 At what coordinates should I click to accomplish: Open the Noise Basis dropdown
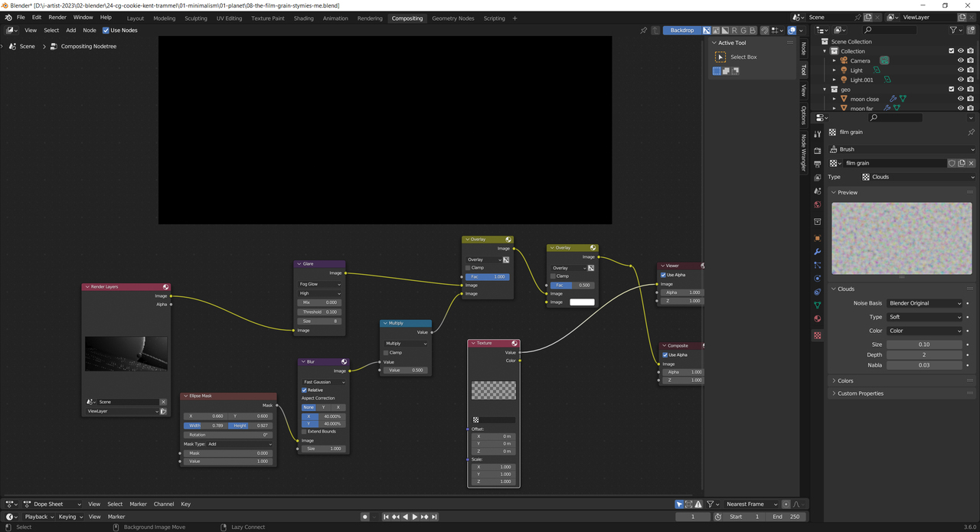924,303
